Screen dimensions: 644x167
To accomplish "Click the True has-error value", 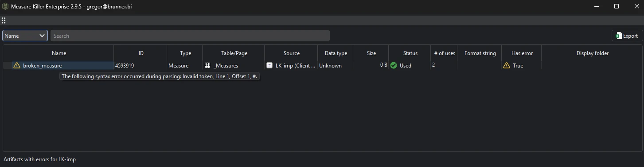I will 518,66.
